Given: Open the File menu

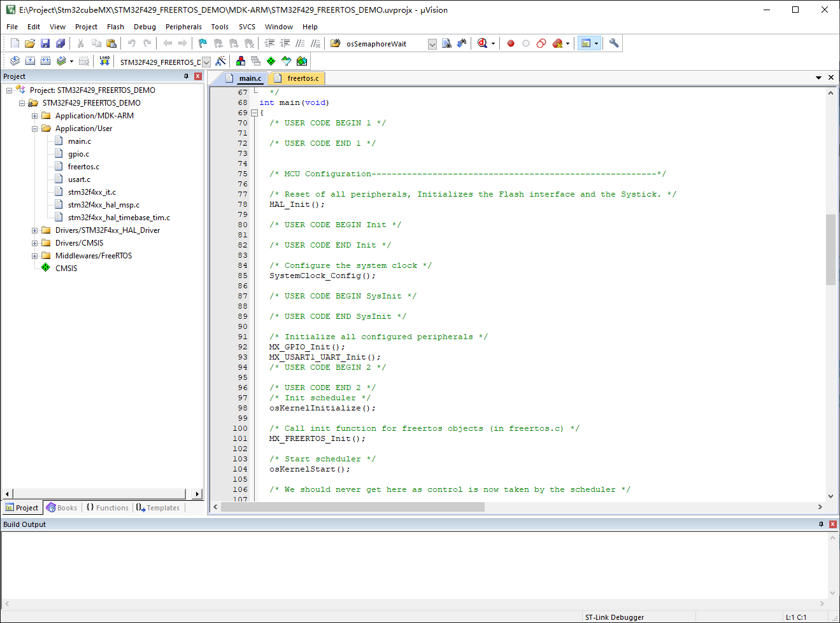Looking at the screenshot, I should pos(12,27).
